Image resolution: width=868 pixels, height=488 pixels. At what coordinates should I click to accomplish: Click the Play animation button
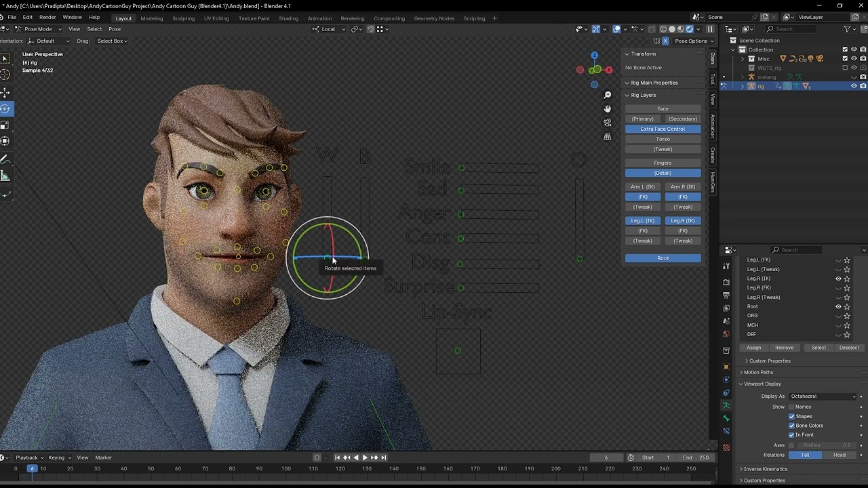click(x=365, y=457)
